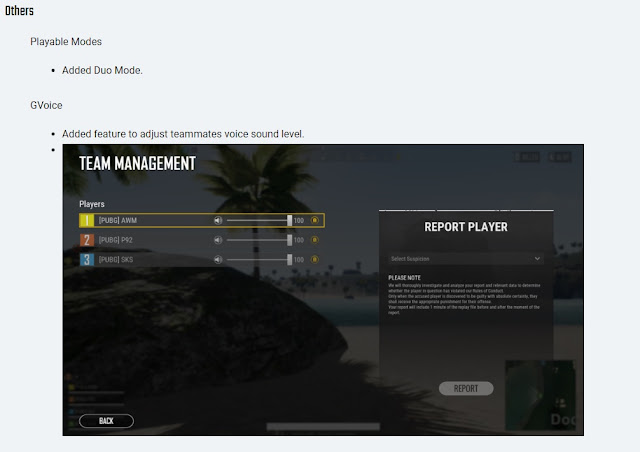The width and height of the screenshot is (640, 452).
Task: Click the GVoice subheading
Action: click(x=46, y=105)
